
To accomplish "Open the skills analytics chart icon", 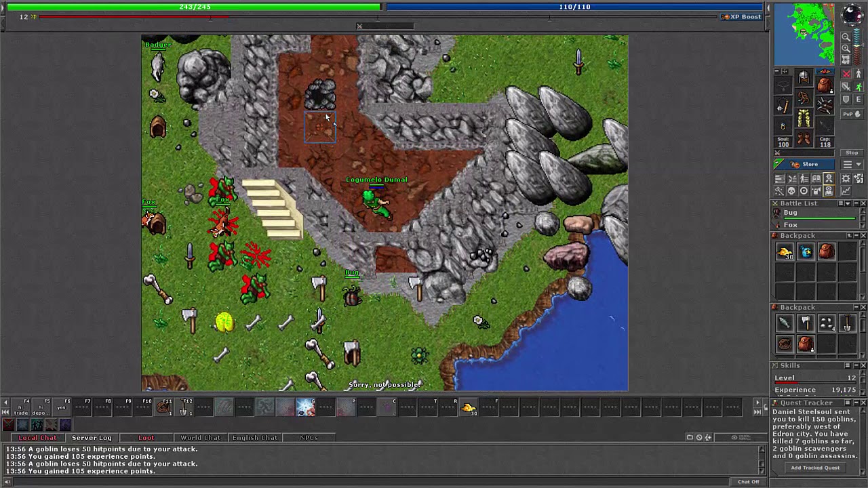I will click(846, 190).
